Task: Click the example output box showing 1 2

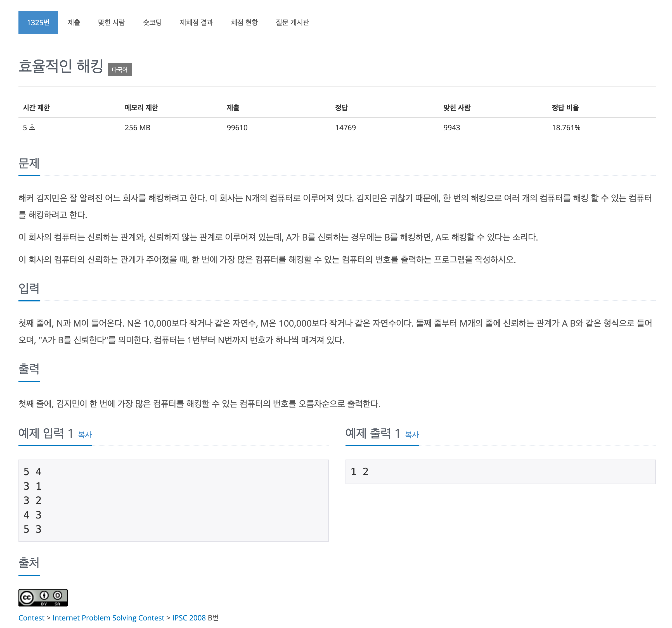Action: (x=500, y=472)
